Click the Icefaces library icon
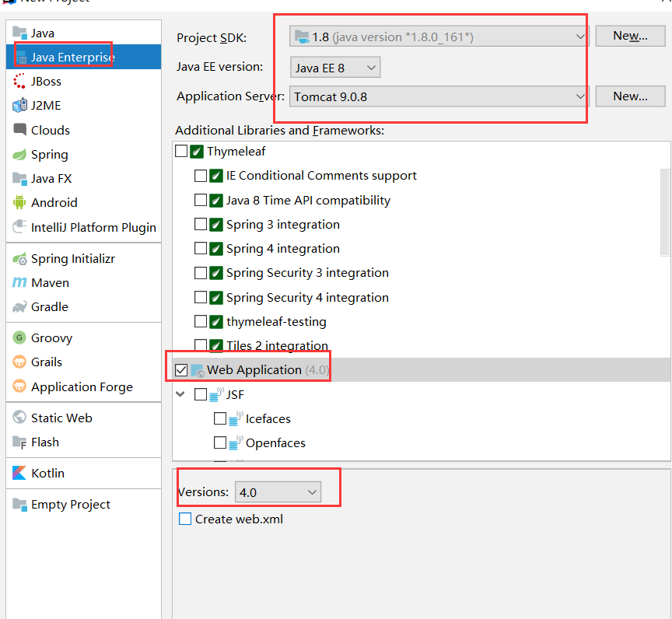This screenshot has width=672, height=619. (x=236, y=418)
